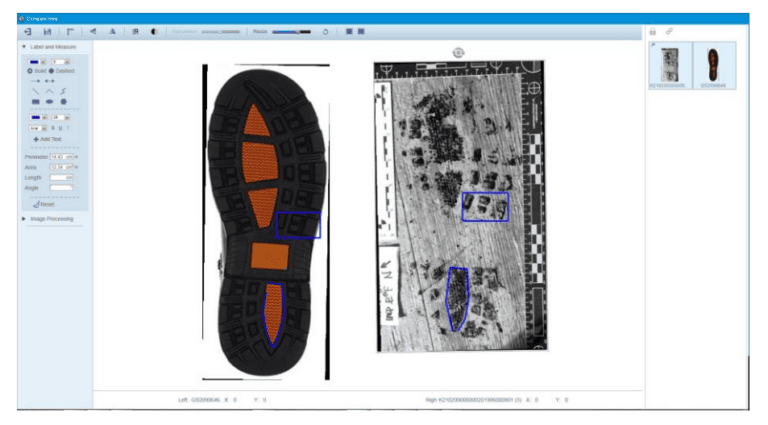Toggle italic text formatting

click(68, 128)
